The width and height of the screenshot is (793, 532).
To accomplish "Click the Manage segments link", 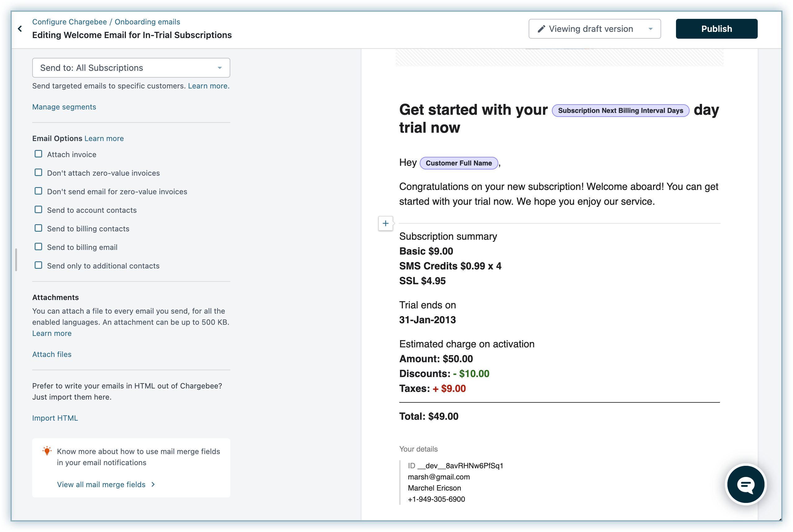I will [64, 107].
